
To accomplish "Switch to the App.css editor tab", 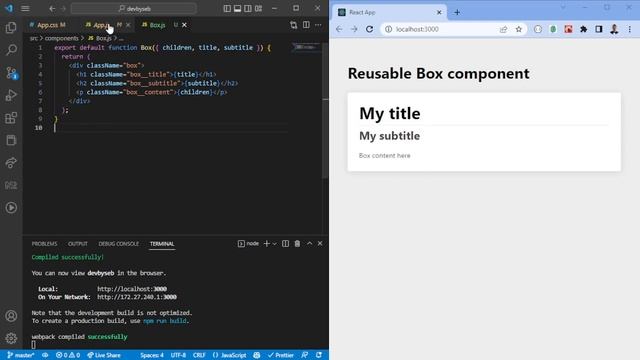I will 47,25.
